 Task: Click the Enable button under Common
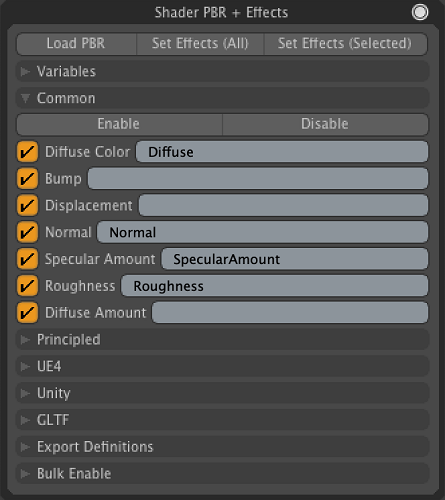119,124
